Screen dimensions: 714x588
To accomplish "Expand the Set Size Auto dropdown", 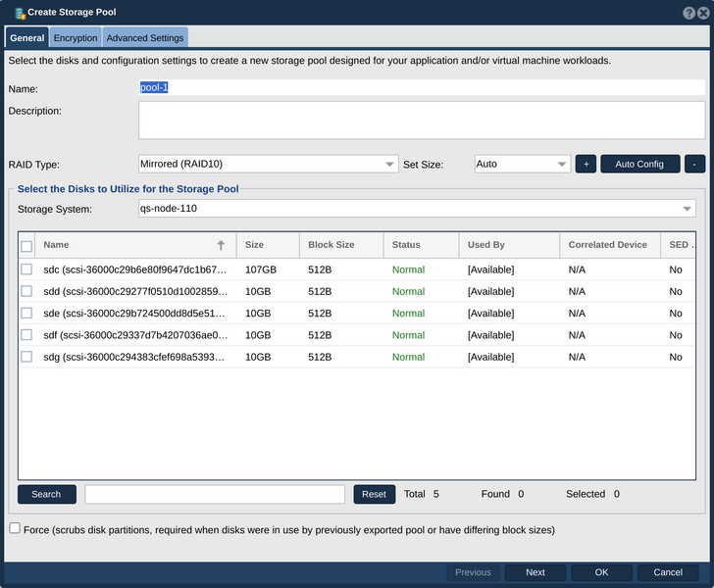I will [x=523, y=164].
